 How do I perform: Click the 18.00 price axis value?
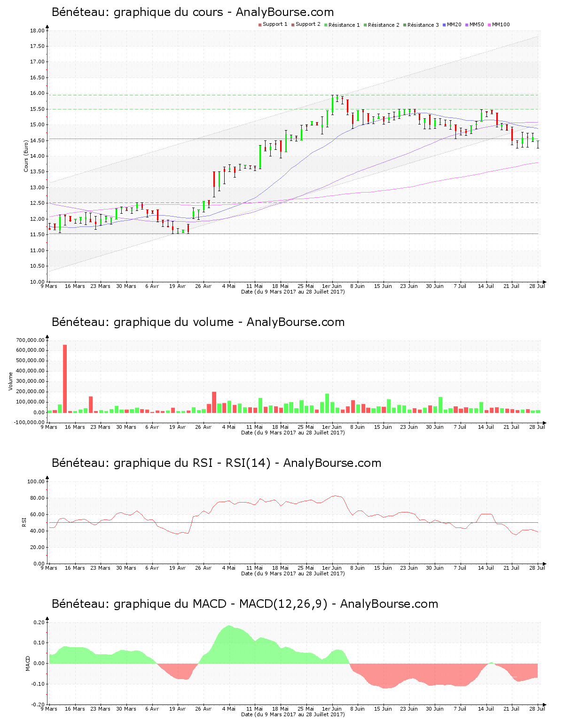click(37, 31)
